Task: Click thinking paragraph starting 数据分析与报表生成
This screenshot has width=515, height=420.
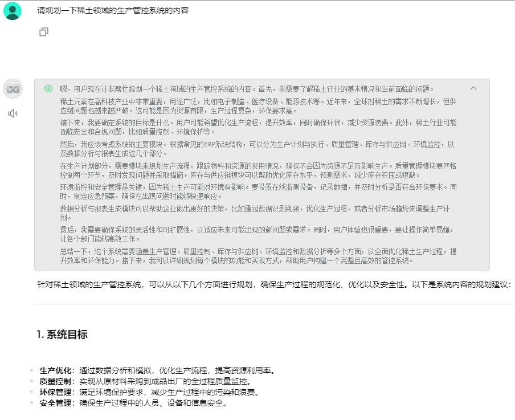Action: click(x=255, y=213)
